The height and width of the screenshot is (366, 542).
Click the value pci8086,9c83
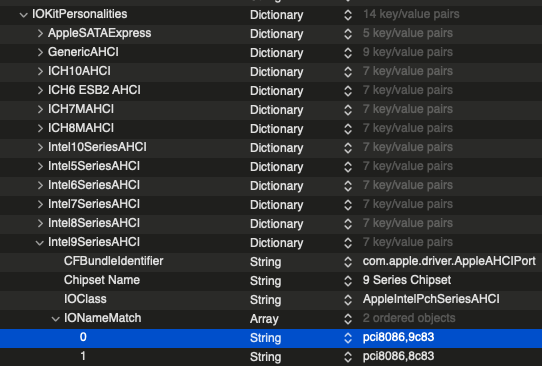(x=398, y=337)
